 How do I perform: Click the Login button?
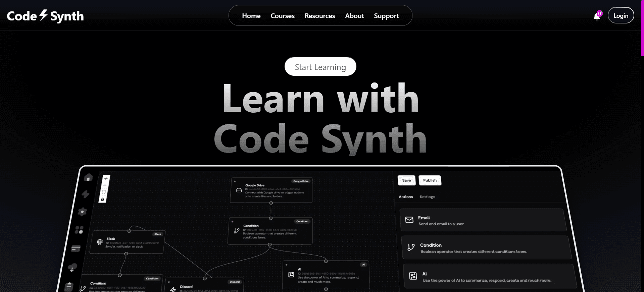pos(621,15)
